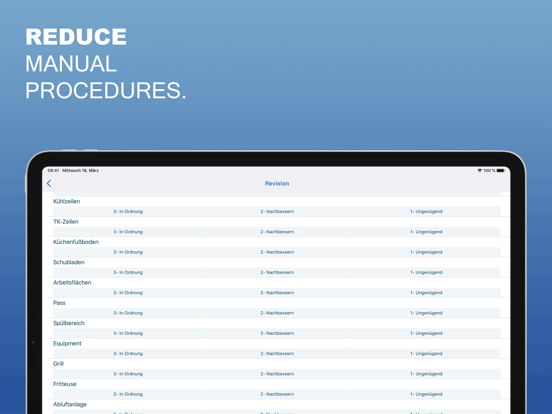Click the 'Pass' row label
This screenshot has height=414, width=552.
59,303
